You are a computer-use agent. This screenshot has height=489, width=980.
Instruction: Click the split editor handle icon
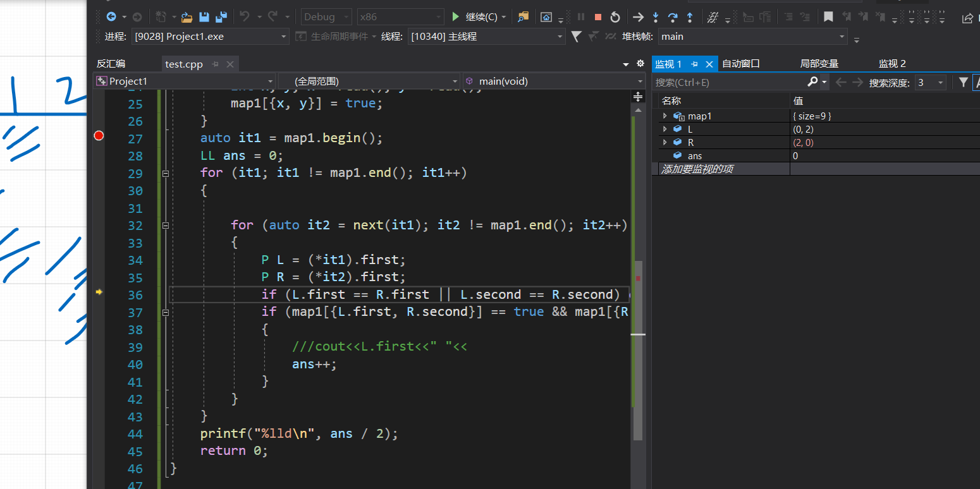pos(637,97)
